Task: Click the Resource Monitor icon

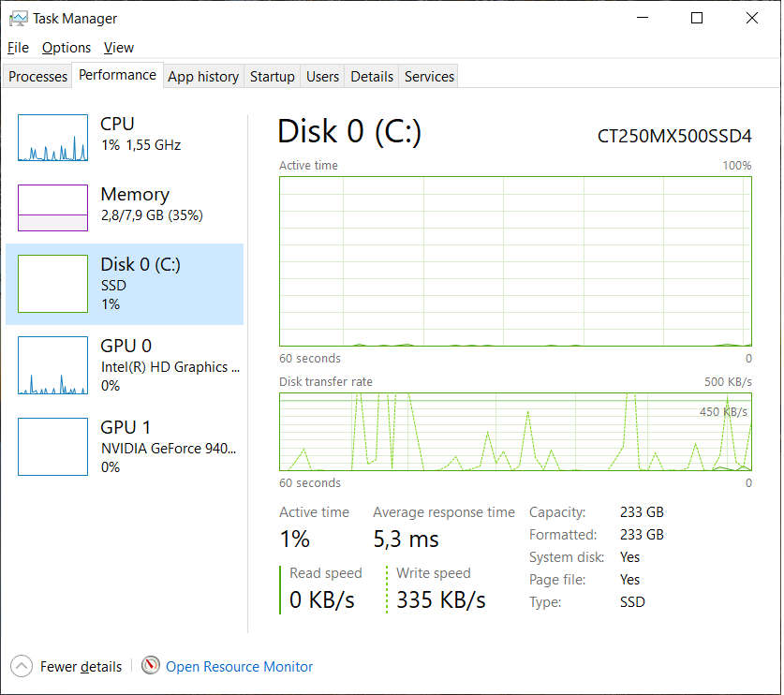Action: 151,666
